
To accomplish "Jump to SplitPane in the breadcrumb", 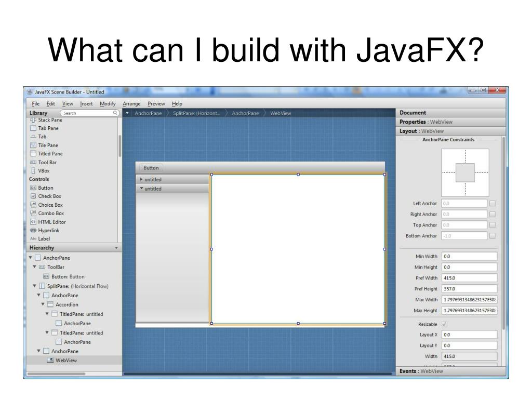I will pos(196,113).
